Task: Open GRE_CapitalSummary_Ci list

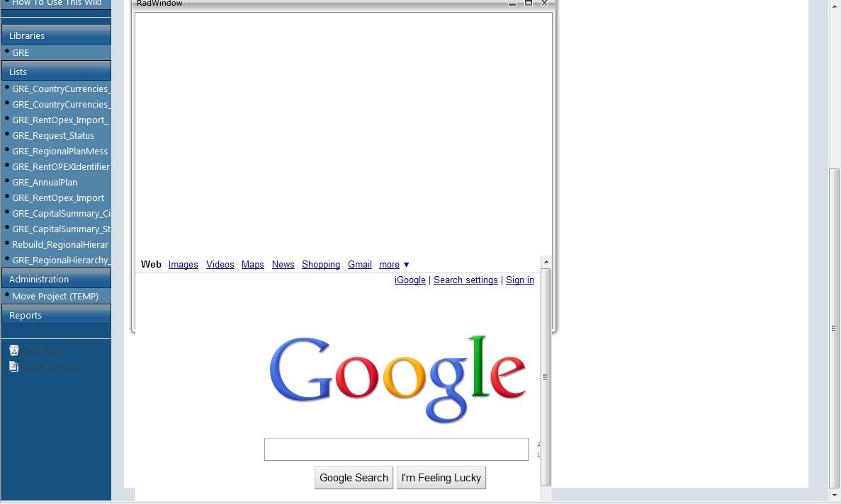Action: 61,213
